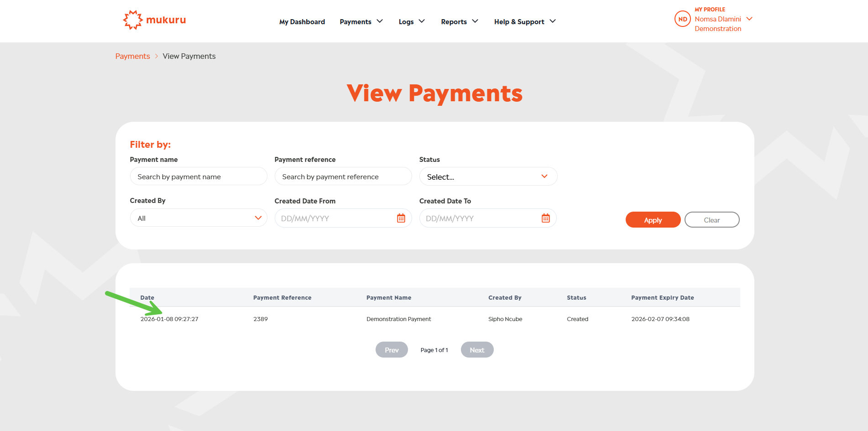The width and height of the screenshot is (868, 431).
Task: Open Created Date To calendar icon
Action: click(545, 218)
